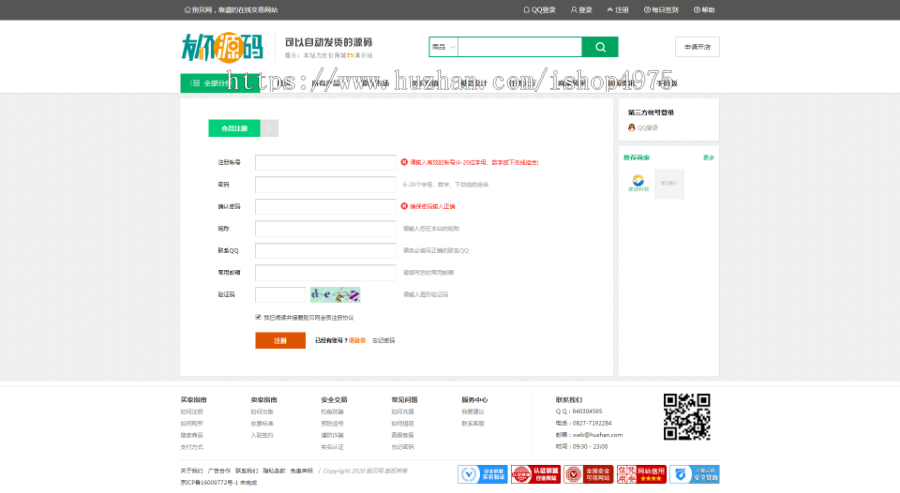Toggle the registration agreement checkbox
The width and height of the screenshot is (900, 493).
click(x=258, y=317)
